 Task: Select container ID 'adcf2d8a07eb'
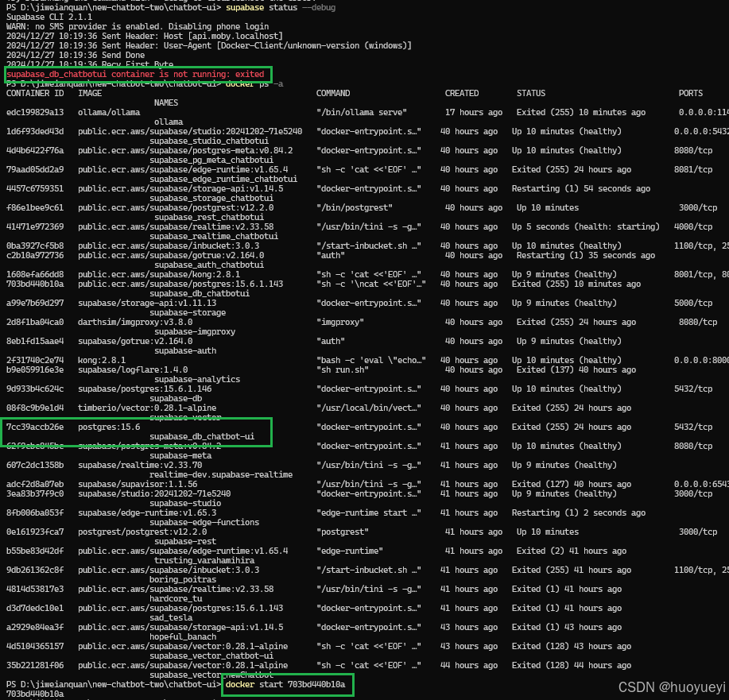[35, 484]
